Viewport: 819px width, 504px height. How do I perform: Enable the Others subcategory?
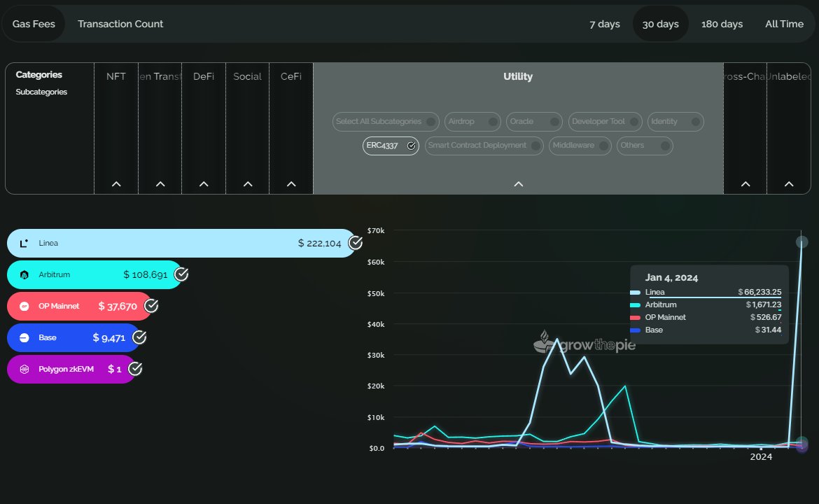645,146
